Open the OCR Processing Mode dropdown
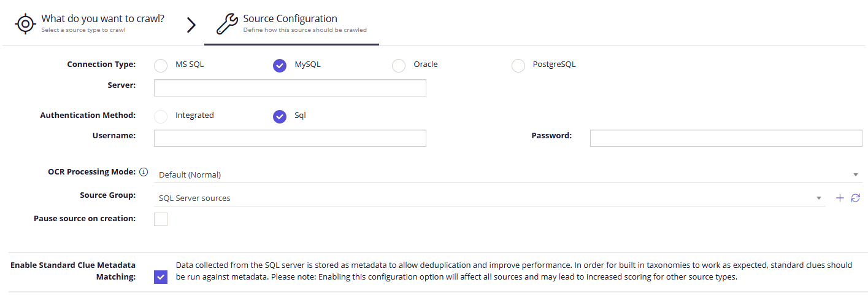Image resolution: width=868 pixels, height=298 pixels. [x=508, y=174]
